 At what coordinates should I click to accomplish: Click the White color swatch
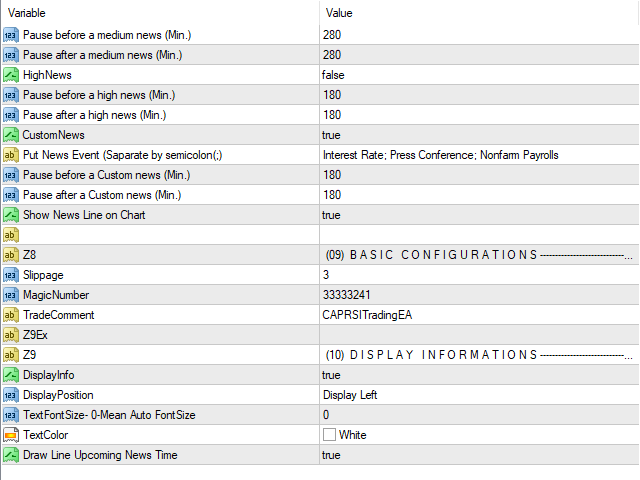click(329, 435)
